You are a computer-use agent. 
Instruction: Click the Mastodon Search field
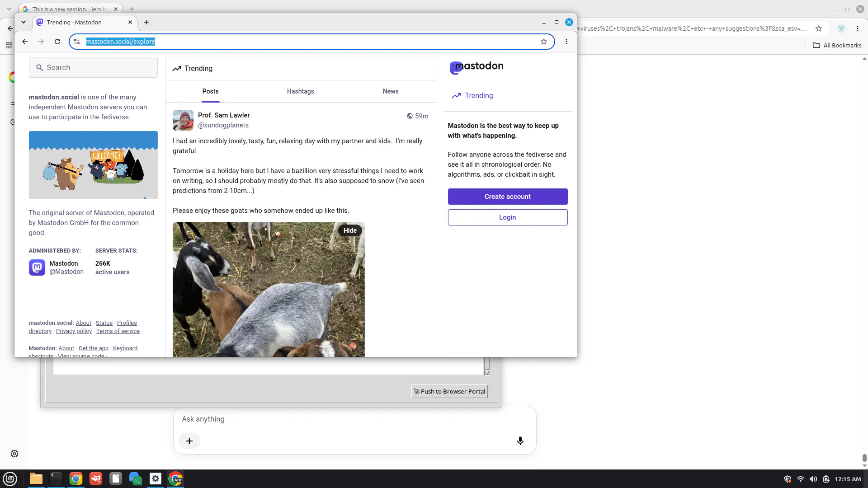[x=93, y=67]
